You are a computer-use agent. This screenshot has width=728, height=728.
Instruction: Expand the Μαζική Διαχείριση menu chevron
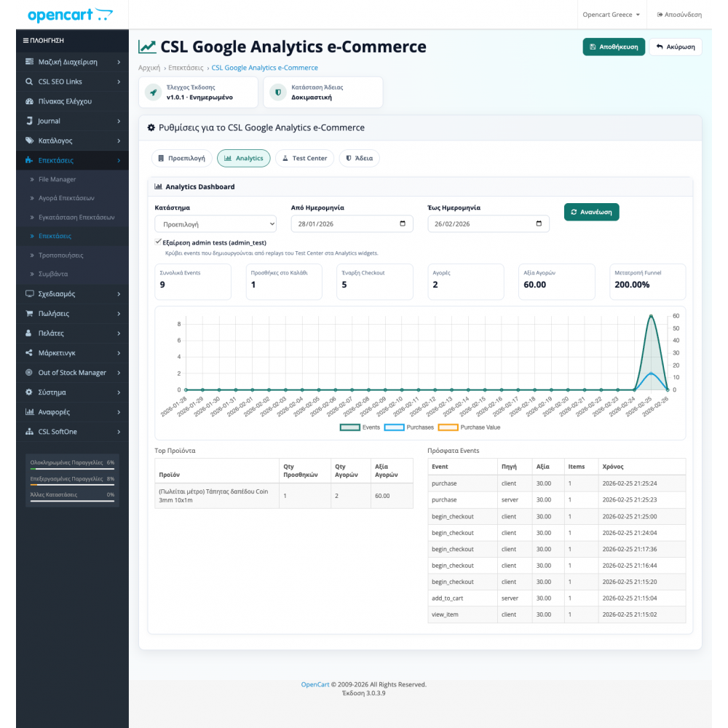pos(119,62)
